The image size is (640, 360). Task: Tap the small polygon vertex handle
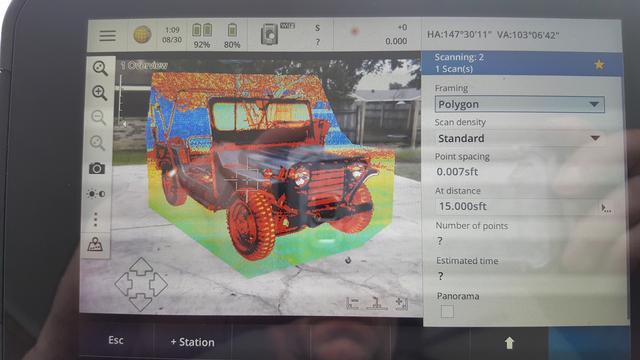pos(348,260)
